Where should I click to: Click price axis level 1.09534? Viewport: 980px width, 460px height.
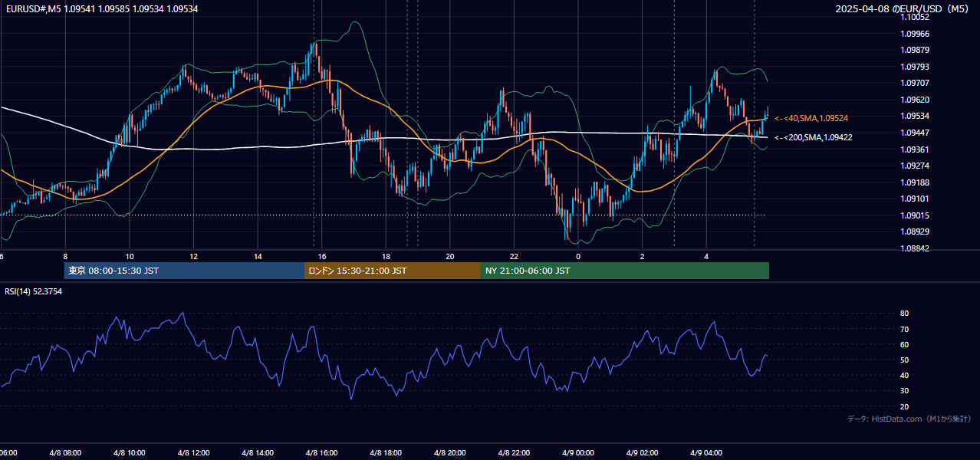coord(916,116)
